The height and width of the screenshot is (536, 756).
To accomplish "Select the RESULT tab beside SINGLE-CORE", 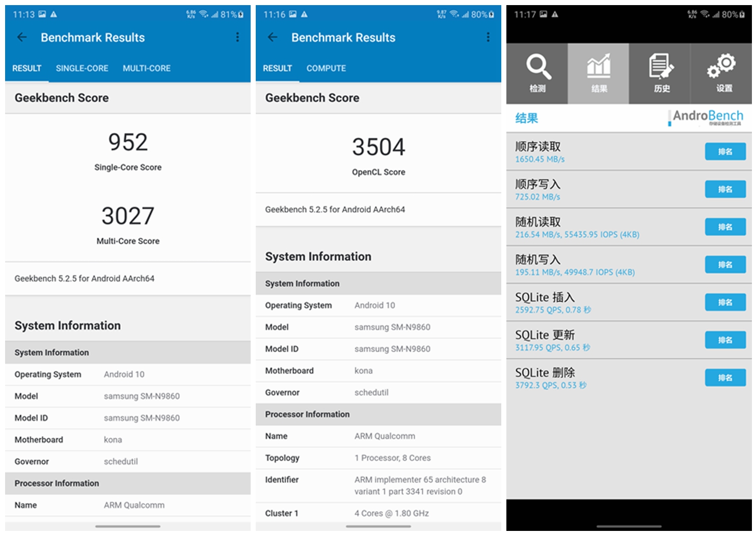I will [x=27, y=68].
